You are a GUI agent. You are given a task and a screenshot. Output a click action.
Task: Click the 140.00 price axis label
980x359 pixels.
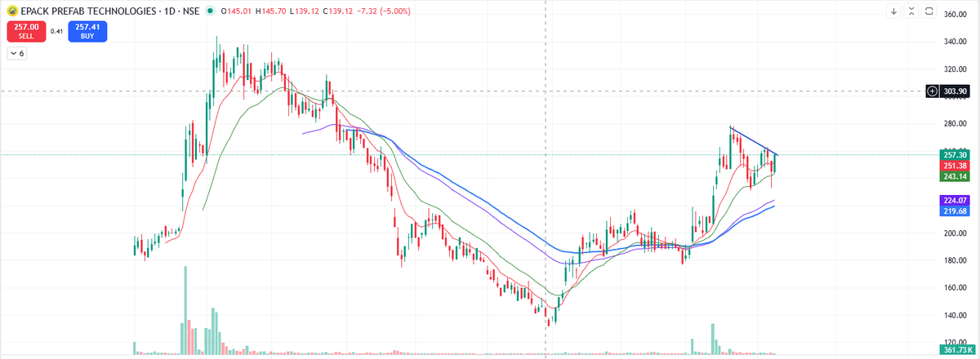tap(955, 315)
